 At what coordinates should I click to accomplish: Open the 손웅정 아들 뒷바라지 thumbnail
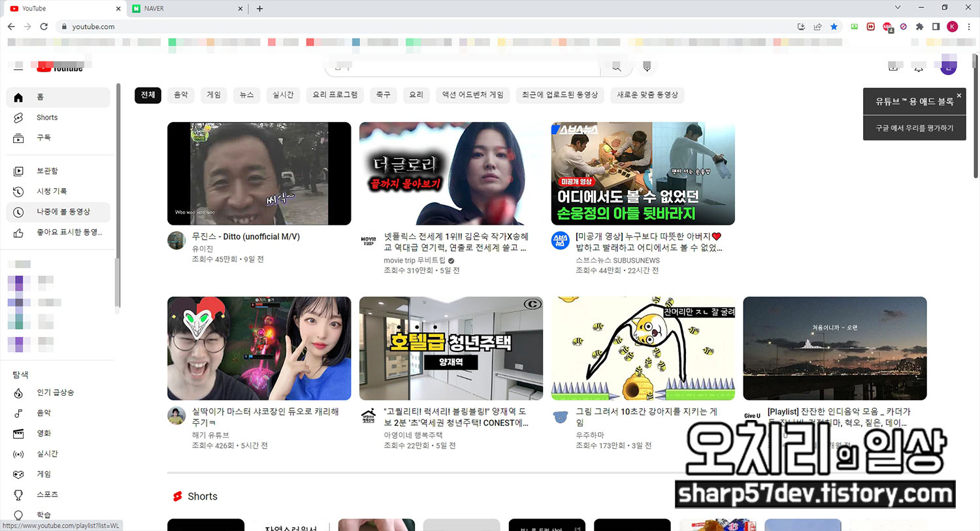click(x=643, y=174)
